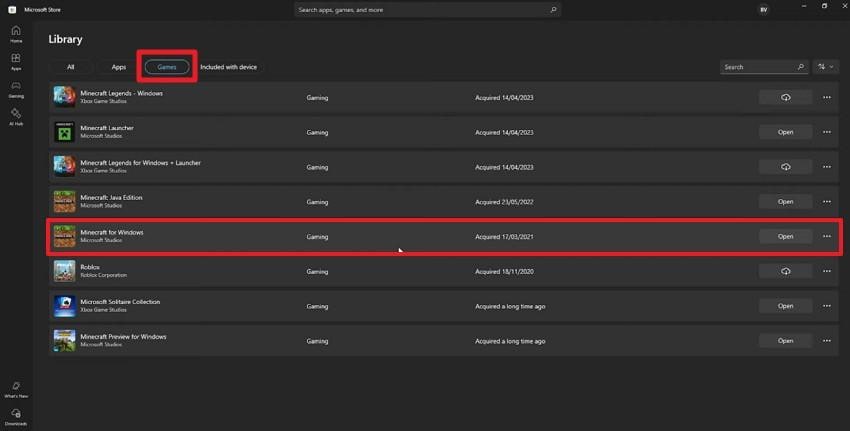Select the Apps filter tab
850x431 pixels.
coord(119,67)
